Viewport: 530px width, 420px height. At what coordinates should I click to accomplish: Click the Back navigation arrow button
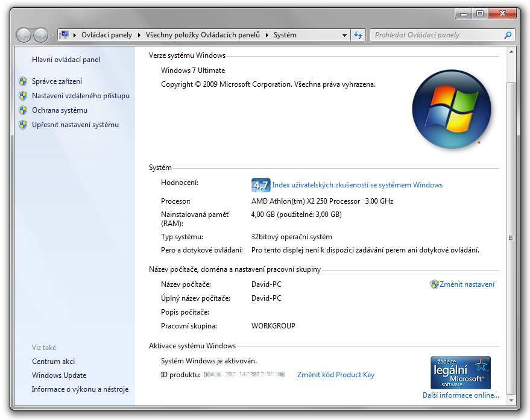pos(24,35)
